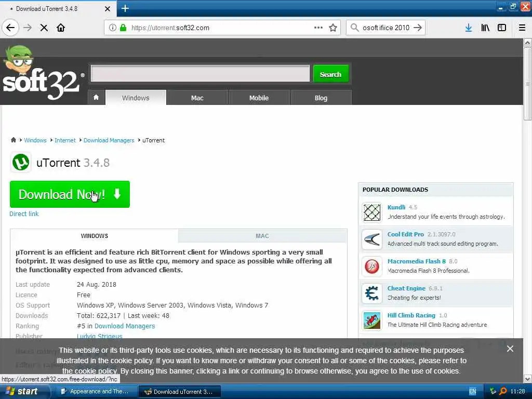Focus the browser search box
Screen dimensions: 532x399
coord(386,28)
